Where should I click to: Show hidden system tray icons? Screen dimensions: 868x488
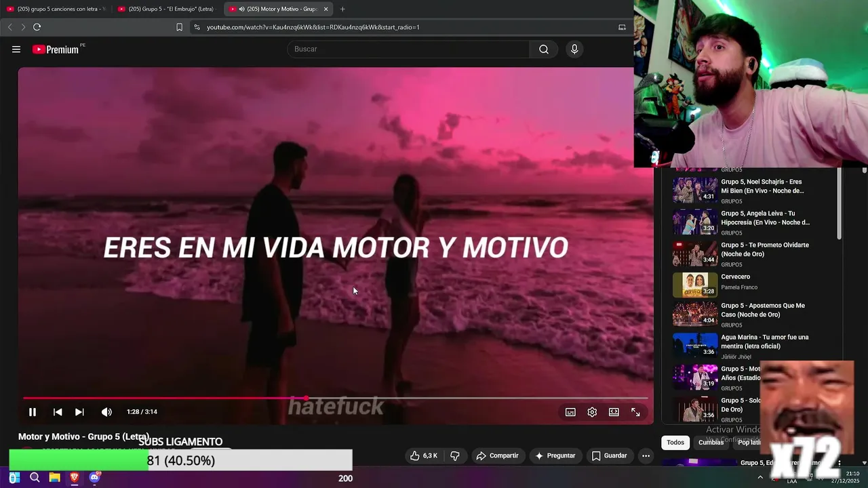[x=759, y=477]
